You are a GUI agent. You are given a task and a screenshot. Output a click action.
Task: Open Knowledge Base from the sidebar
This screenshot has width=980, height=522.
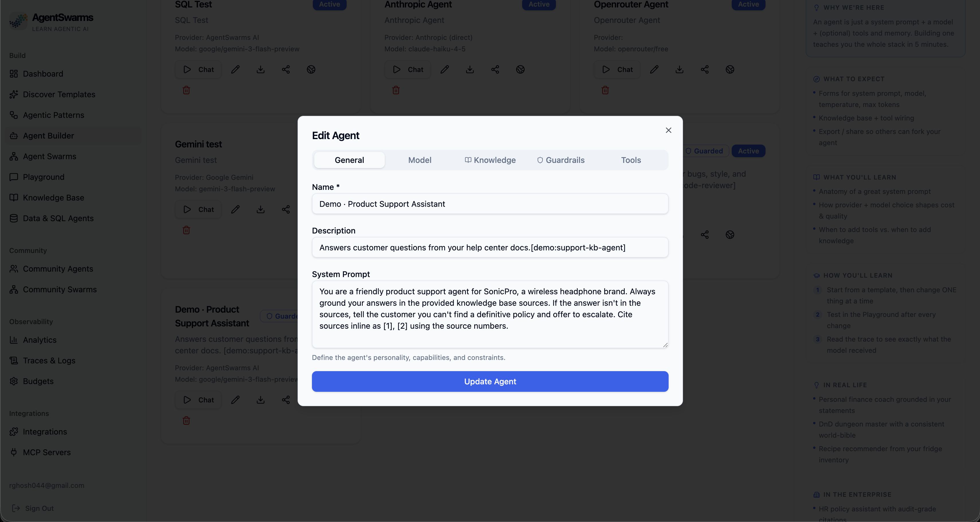(53, 197)
